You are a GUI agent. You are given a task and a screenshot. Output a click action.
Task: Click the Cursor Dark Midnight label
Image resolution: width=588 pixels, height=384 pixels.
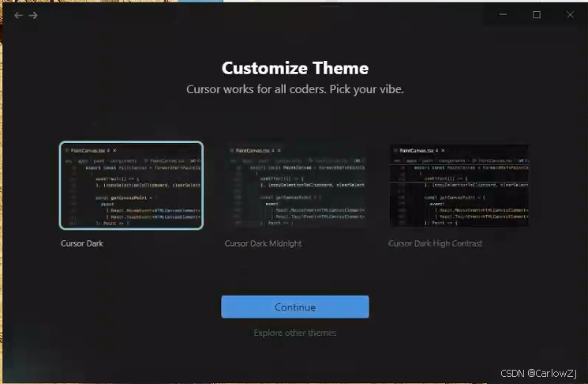264,243
